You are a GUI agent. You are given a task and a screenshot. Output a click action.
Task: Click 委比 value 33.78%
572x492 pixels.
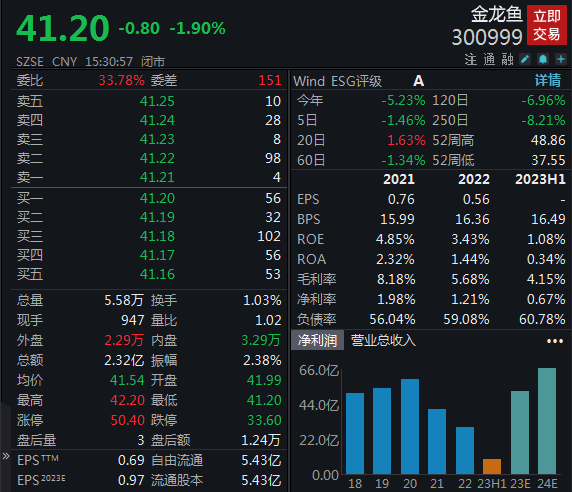click(121, 80)
